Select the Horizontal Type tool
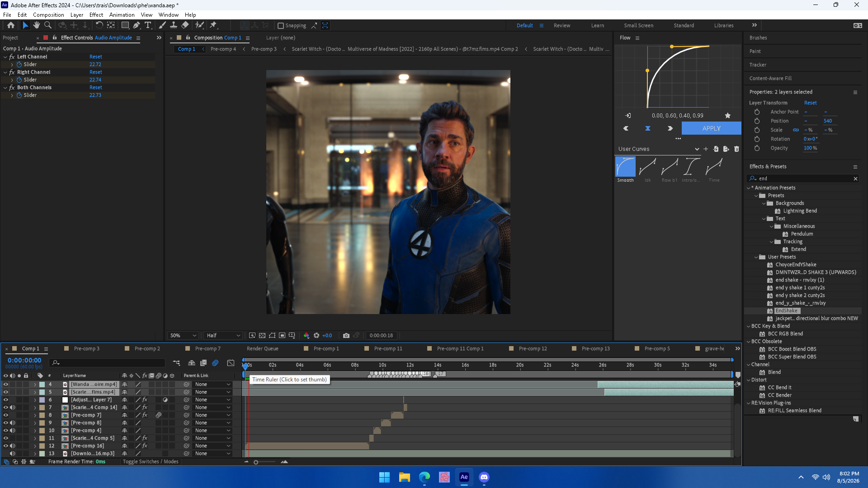 pyautogui.click(x=148, y=25)
